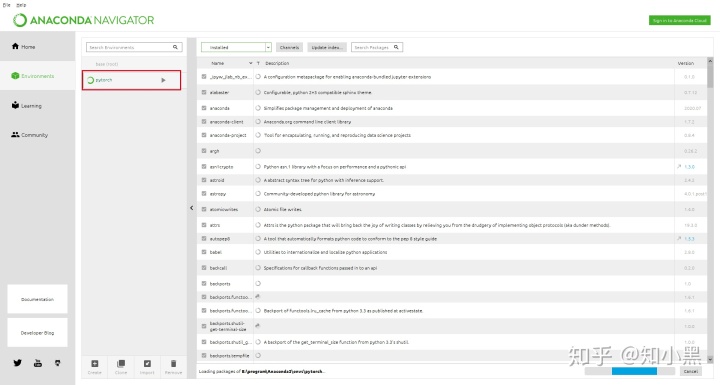Viewport: 720px width, 385px height.
Task: Click the type circle icon for atomicwrites
Action: point(258,209)
